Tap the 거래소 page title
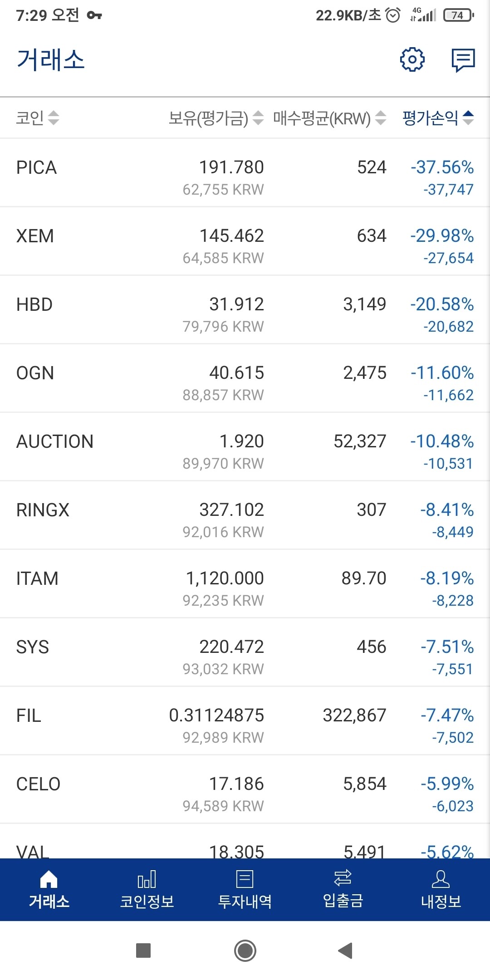490x980 pixels. pyautogui.click(x=51, y=60)
